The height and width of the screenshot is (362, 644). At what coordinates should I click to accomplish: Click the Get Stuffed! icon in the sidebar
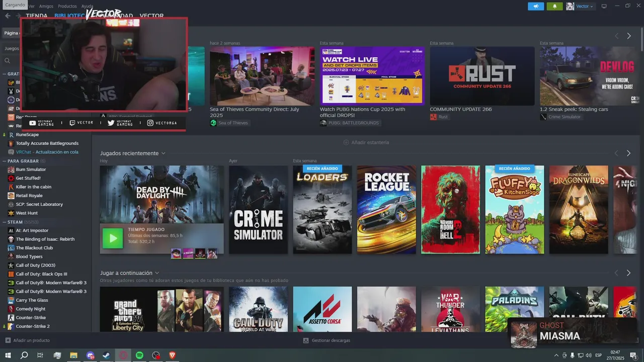(11, 178)
